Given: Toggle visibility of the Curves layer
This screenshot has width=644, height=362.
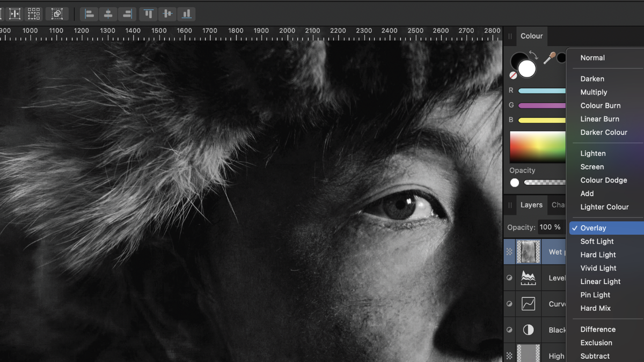Looking at the screenshot, I should (509, 304).
